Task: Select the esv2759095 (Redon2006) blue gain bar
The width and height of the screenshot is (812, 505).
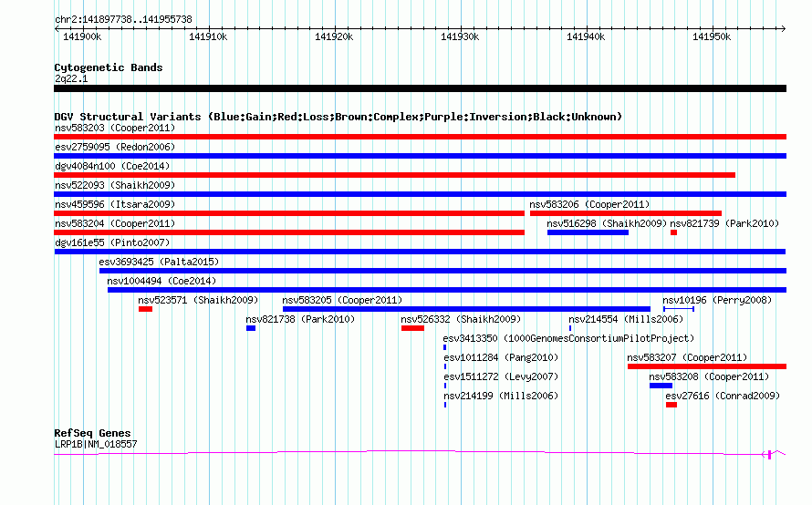Action: click(420, 156)
